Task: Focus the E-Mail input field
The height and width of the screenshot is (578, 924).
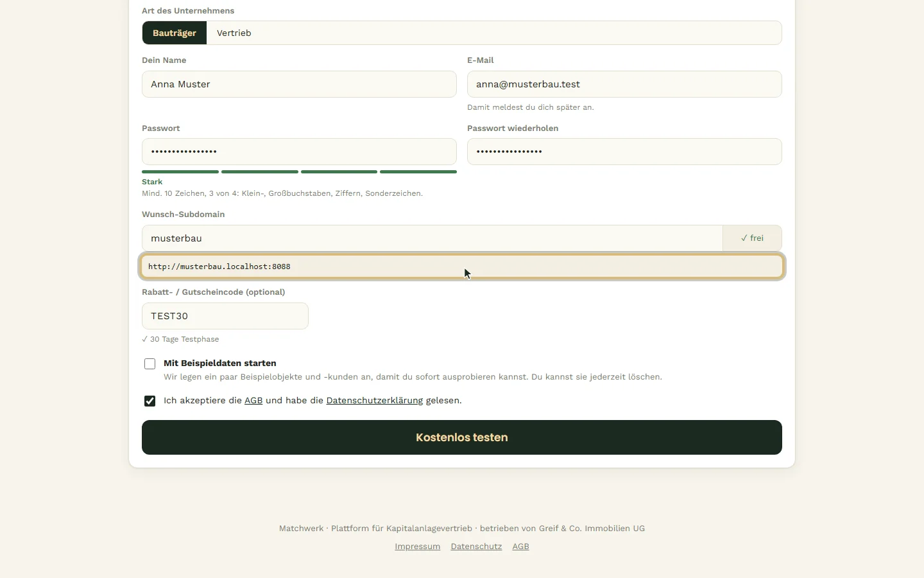Action: coord(624,84)
